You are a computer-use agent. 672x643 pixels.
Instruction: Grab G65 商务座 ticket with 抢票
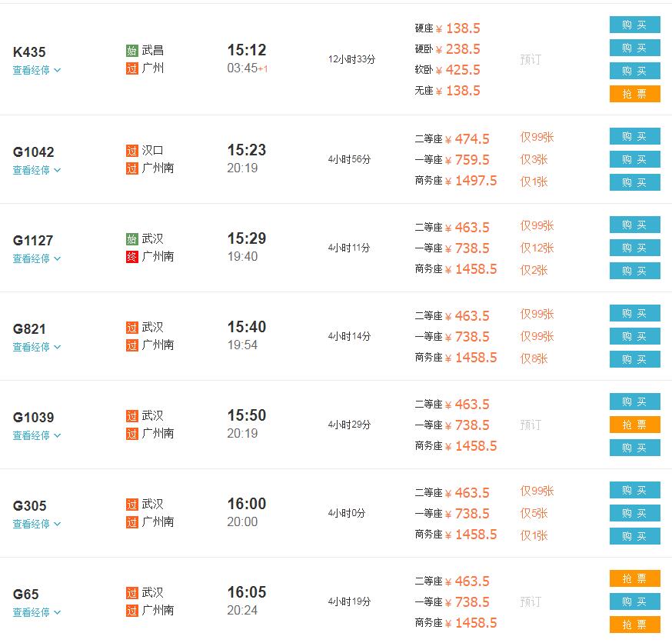coord(635,625)
